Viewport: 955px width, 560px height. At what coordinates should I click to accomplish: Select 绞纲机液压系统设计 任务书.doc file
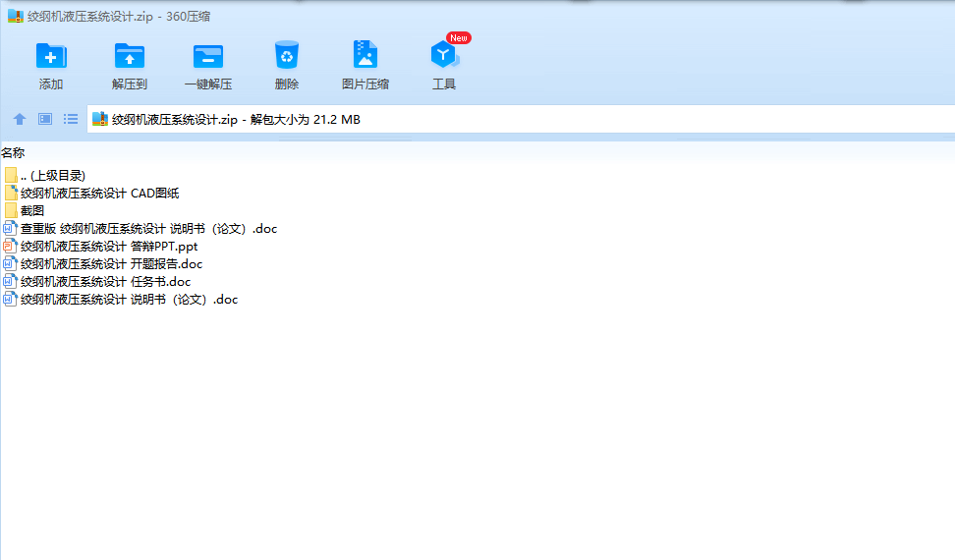point(105,281)
